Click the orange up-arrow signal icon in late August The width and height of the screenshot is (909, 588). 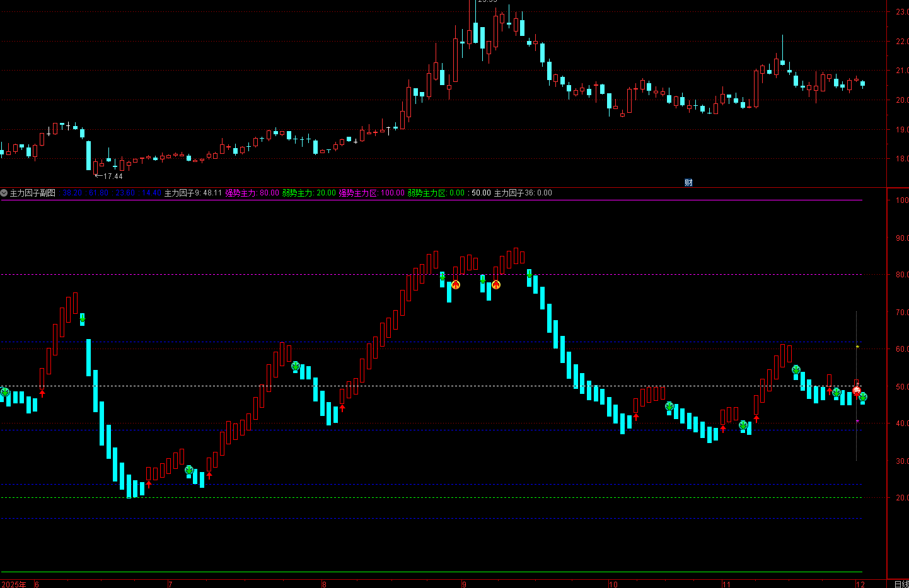pos(456,285)
